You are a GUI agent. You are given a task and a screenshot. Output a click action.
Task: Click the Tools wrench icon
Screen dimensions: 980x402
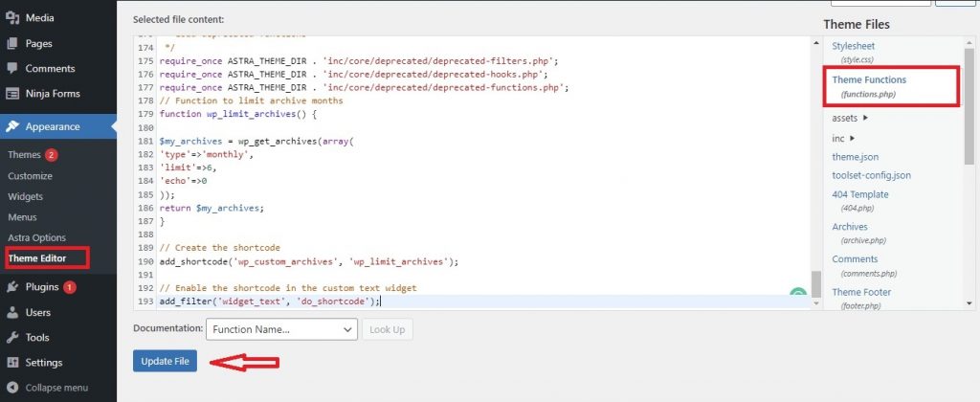(12, 338)
